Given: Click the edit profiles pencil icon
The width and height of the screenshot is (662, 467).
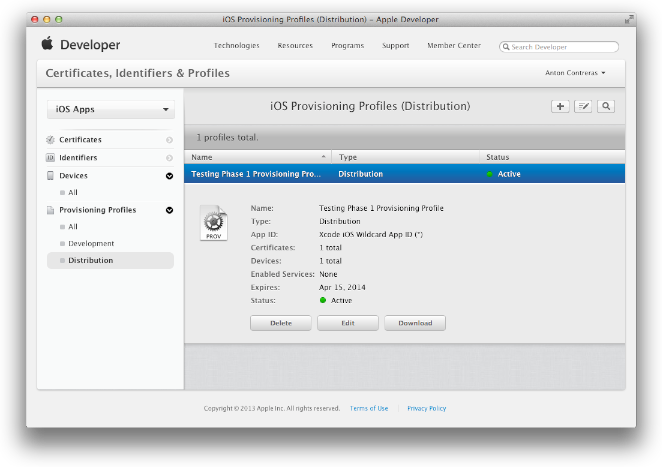Looking at the screenshot, I should [x=583, y=106].
